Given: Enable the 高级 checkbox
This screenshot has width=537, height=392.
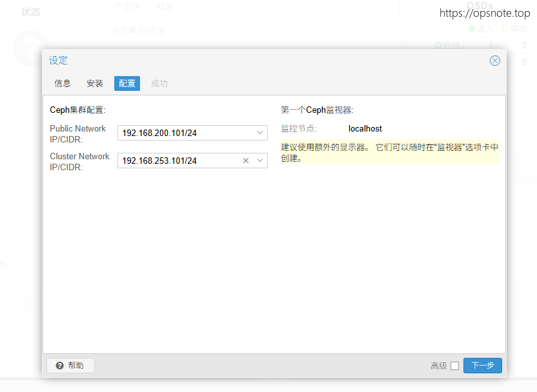Looking at the screenshot, I should [x=454, y=366].
